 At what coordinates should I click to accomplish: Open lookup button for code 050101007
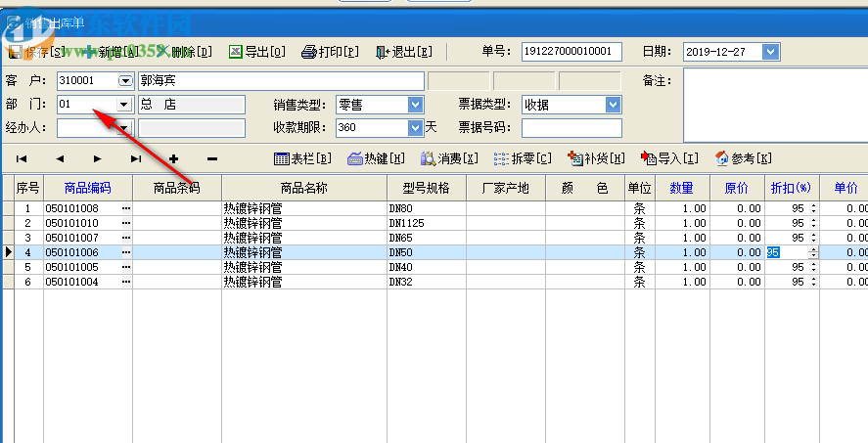click(127, 238)
